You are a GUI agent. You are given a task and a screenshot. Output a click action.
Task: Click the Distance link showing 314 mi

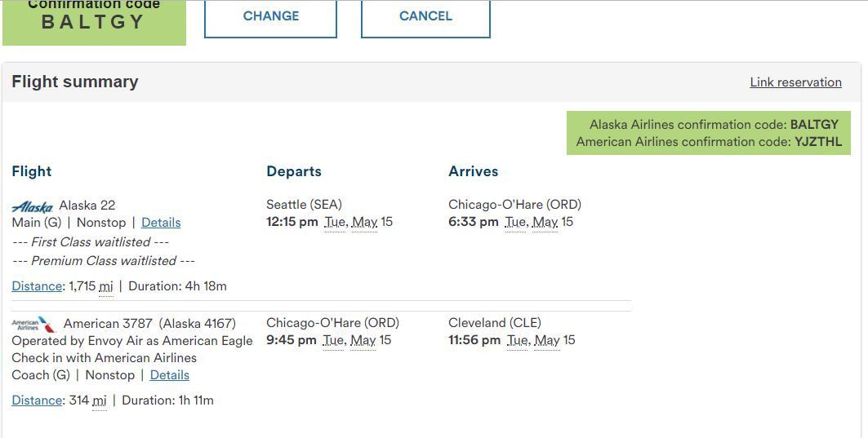37,400
